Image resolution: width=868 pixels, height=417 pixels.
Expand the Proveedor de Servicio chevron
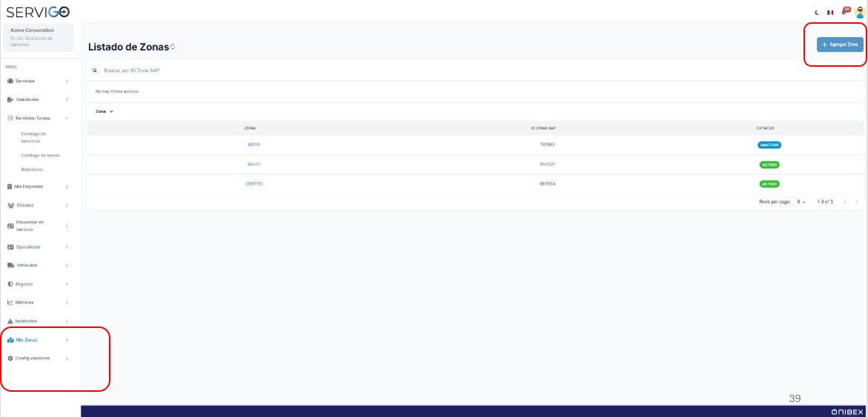(67, 226)
